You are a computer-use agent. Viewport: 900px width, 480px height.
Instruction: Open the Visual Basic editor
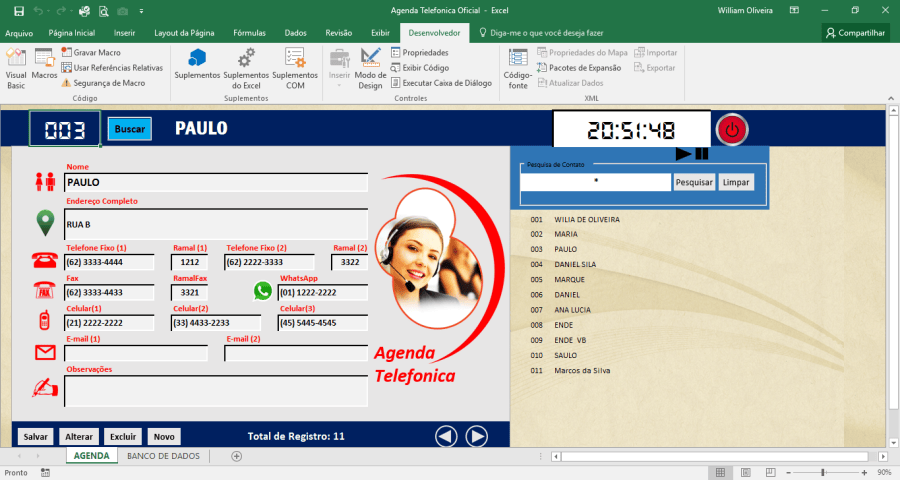tap(16, 69)
